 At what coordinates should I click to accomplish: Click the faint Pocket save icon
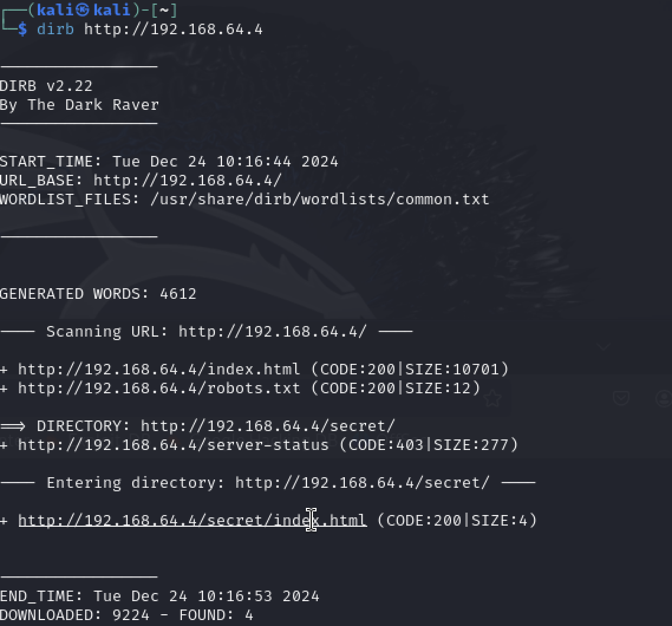(621, 398)
